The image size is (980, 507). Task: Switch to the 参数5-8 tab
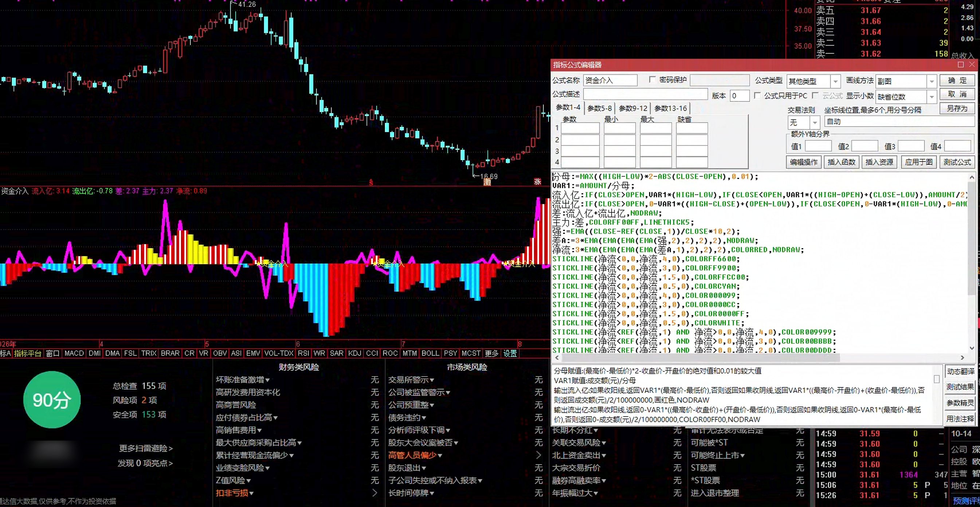599,109
